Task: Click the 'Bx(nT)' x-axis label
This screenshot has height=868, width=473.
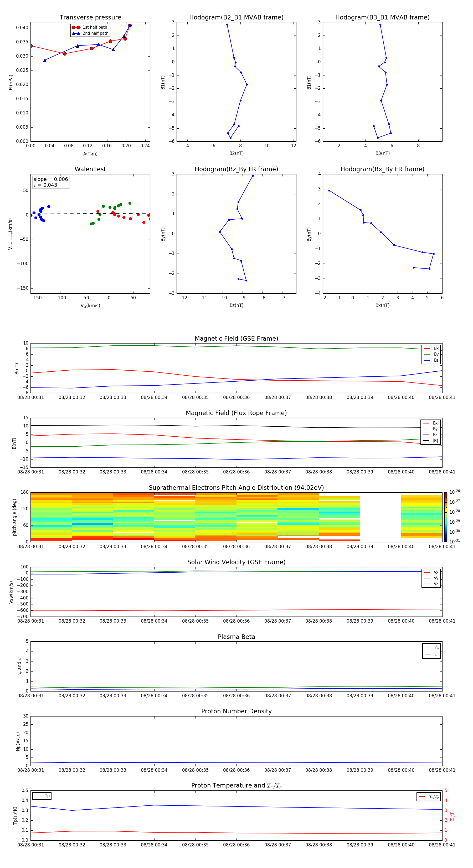Action: [x=382, y=305]
